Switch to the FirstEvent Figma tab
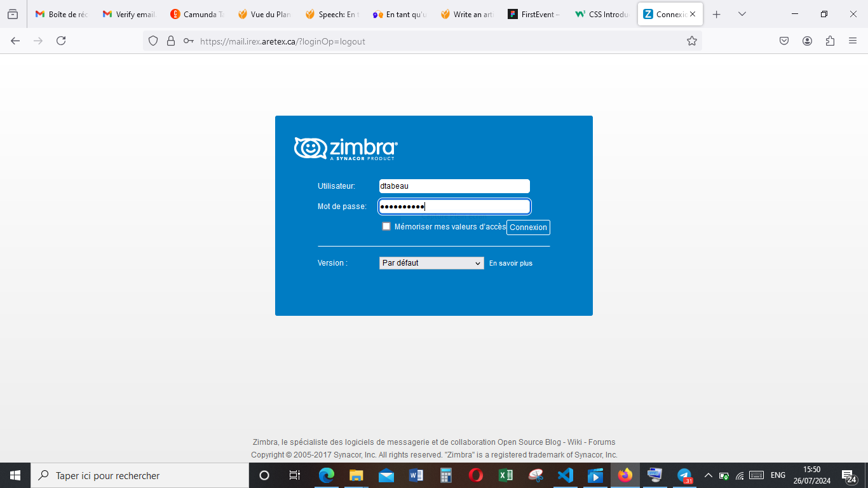 click(x=534, y=14)
